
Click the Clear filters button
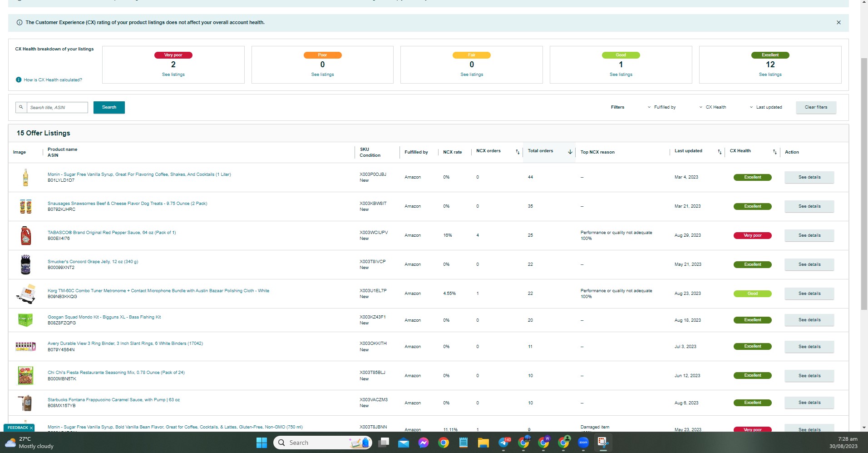(x=816, y=107)
